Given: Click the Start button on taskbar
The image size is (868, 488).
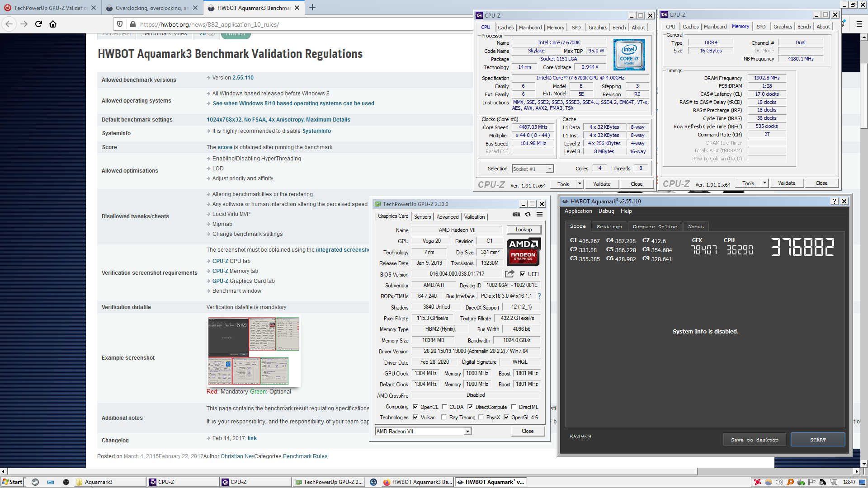Looking at the screenshot, I should click(12, 482).
